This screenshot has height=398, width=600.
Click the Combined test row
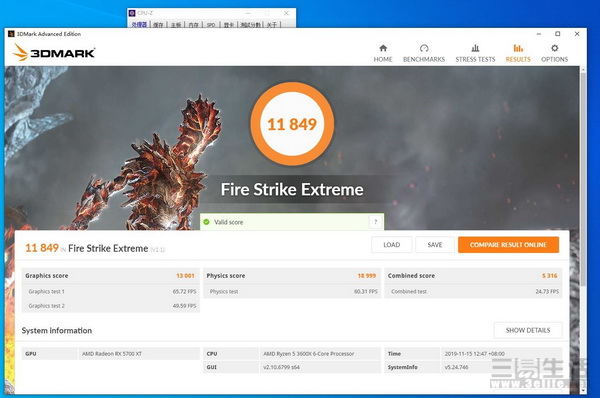[473, 291]
